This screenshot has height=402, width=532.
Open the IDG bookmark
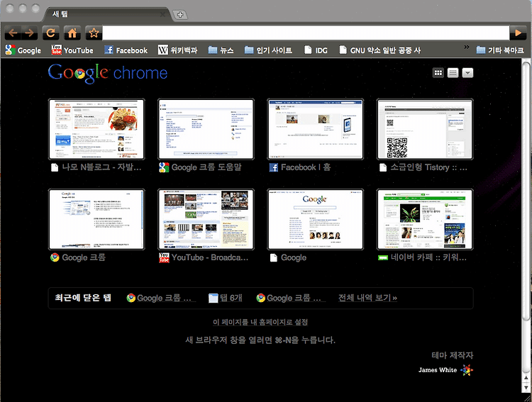pyautogui.click(x=316, y=50)
